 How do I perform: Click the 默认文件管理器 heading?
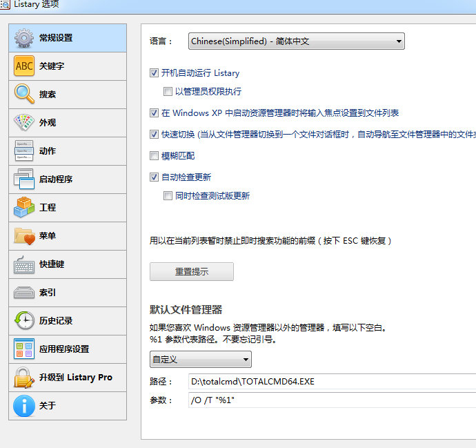186,310
